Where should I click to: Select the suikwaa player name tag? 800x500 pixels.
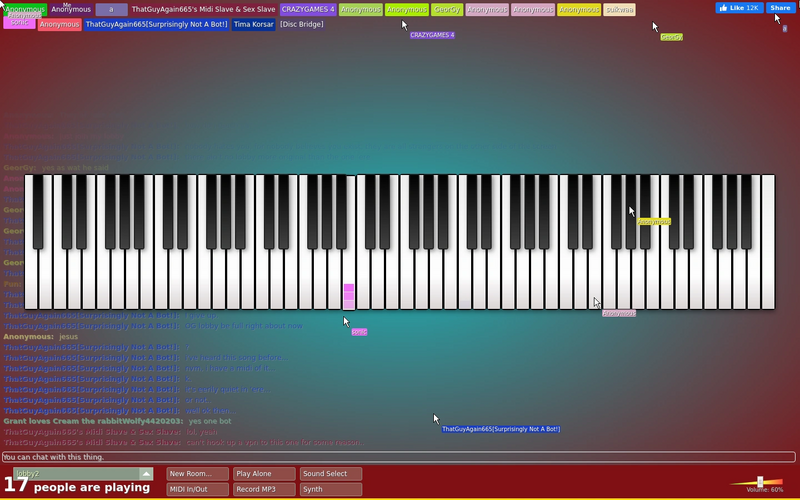[619, 10]
